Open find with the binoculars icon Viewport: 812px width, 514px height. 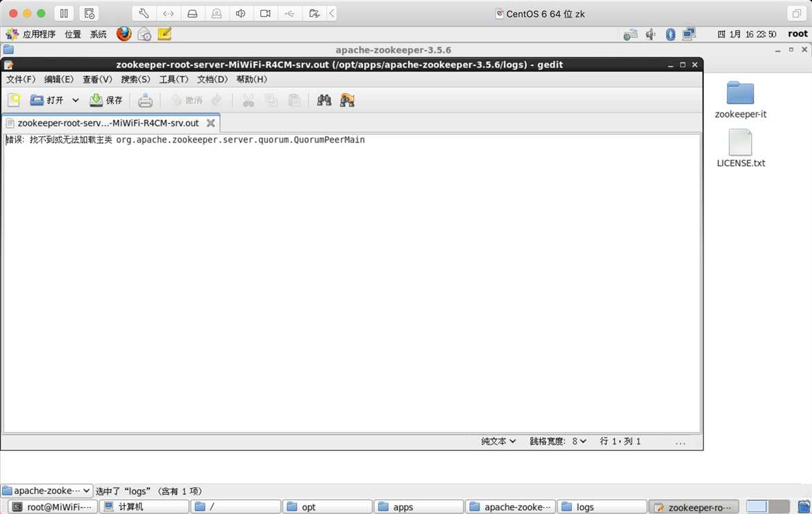pos(324,100)
